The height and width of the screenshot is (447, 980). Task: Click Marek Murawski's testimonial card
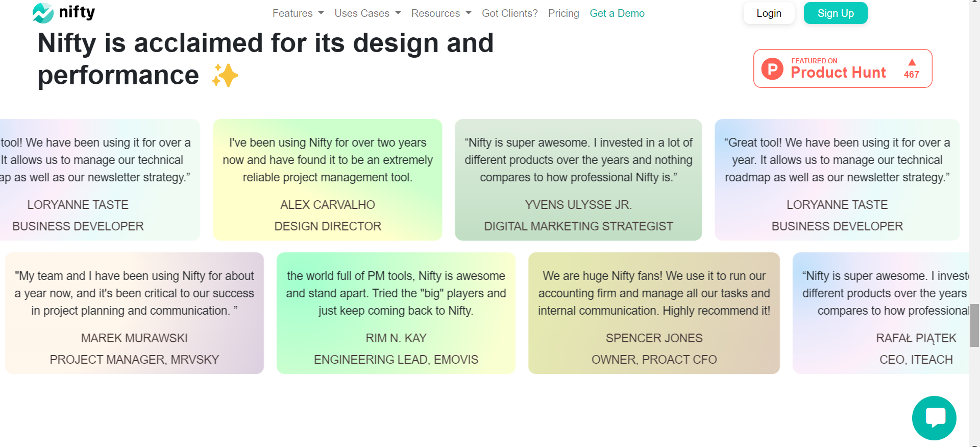[x=134, y=313]
